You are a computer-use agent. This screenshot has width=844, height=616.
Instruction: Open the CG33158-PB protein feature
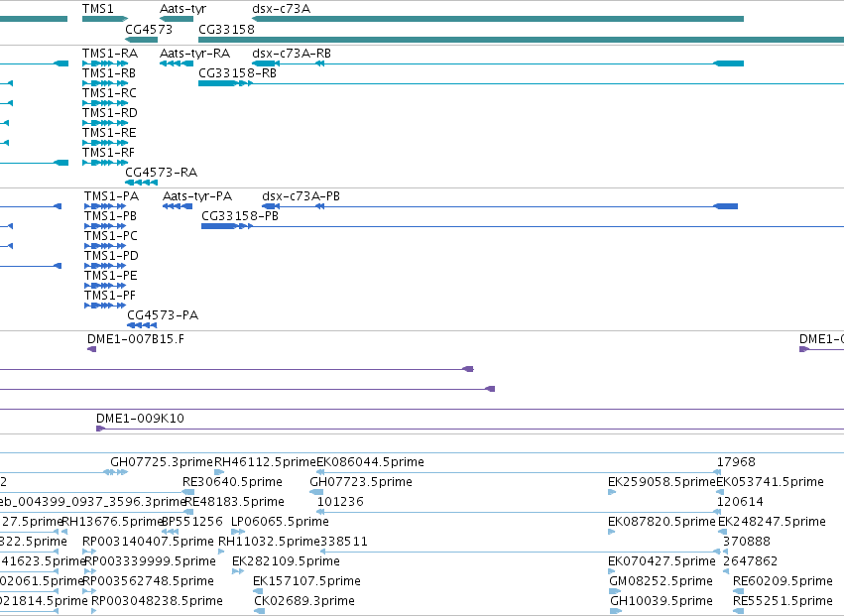click(x=522, y=226)
